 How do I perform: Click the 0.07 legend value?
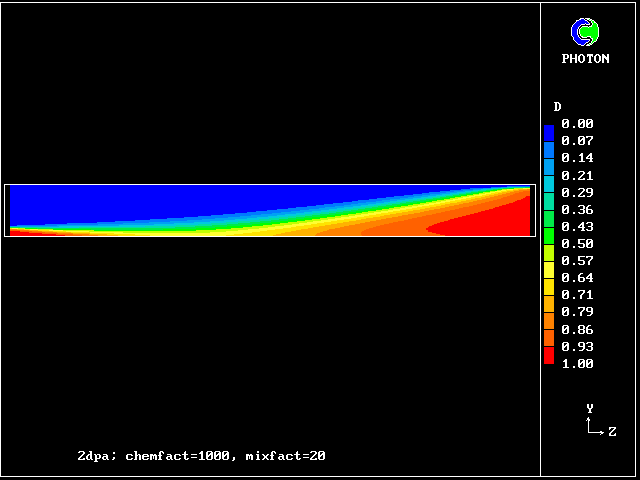(577, 141)
